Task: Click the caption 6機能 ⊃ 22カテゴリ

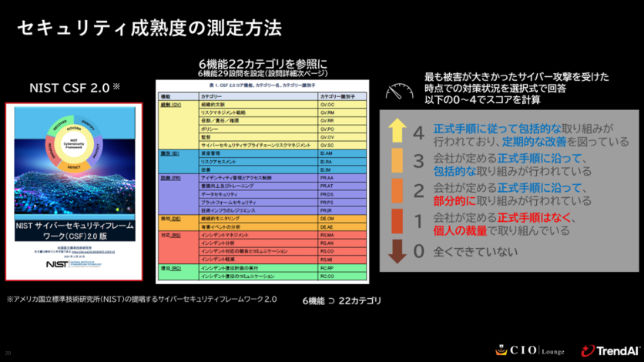Action: coord(342,301)
